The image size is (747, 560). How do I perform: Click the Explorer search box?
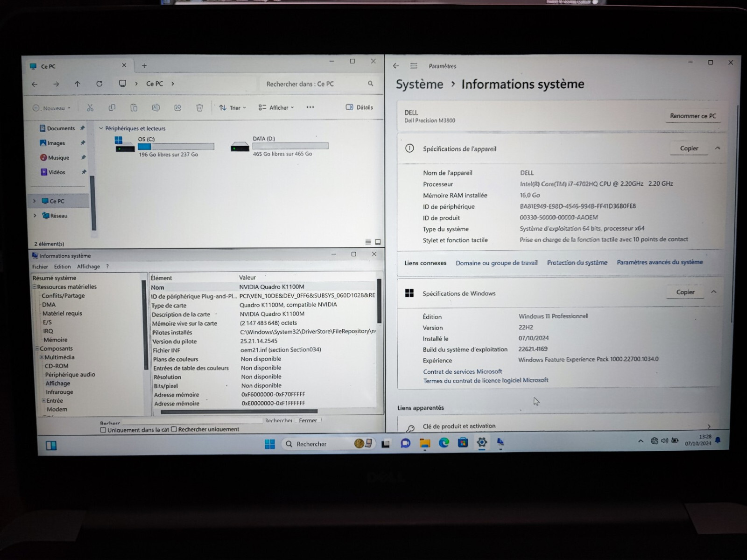[319, 84]
